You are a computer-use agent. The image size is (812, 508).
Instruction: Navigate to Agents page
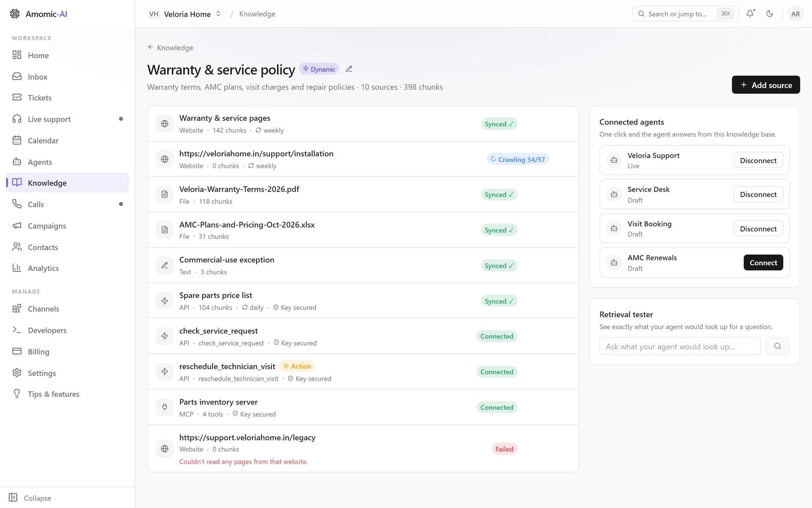tap(68, 162)
